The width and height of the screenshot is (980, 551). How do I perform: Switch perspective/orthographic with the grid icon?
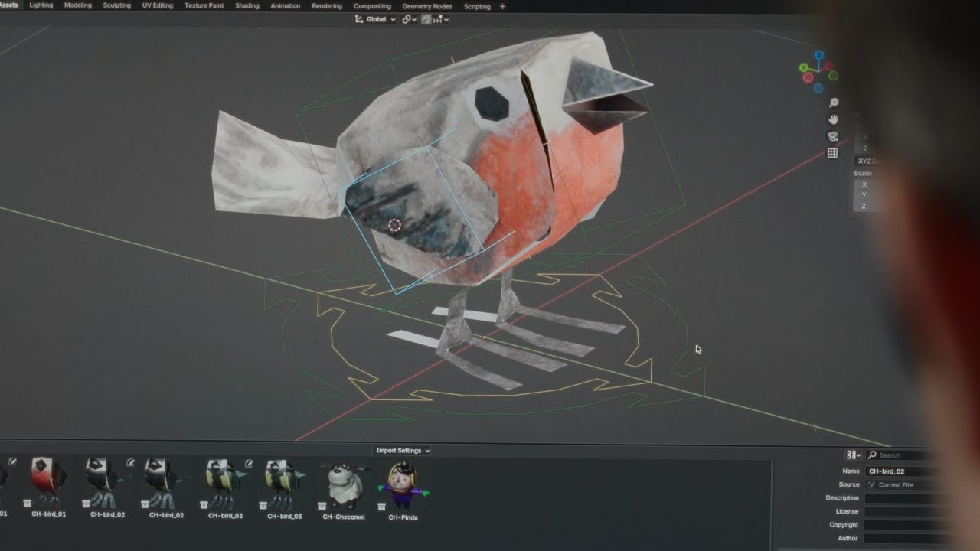pyautogui.click(x=832, y=153)
